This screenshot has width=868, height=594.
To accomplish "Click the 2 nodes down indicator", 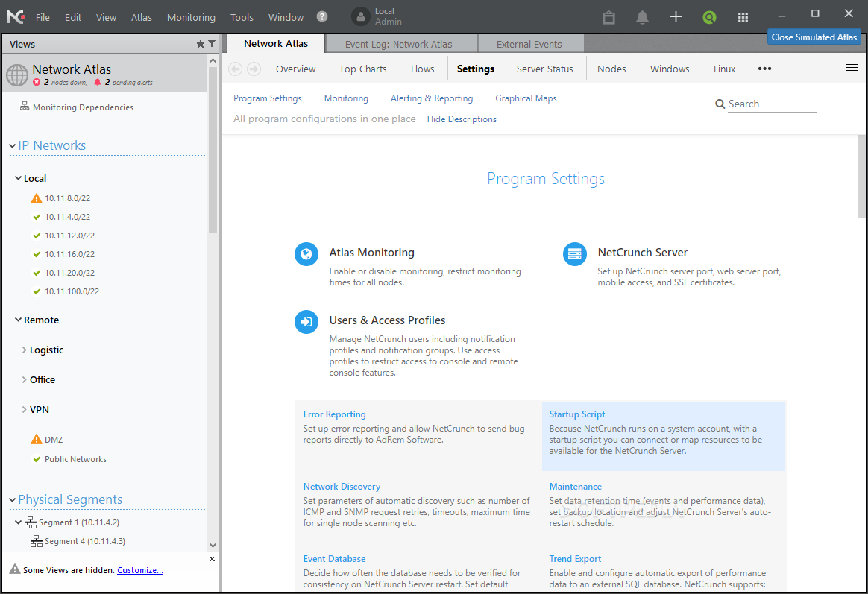I will pyautogui.click(x=60, y=83).
